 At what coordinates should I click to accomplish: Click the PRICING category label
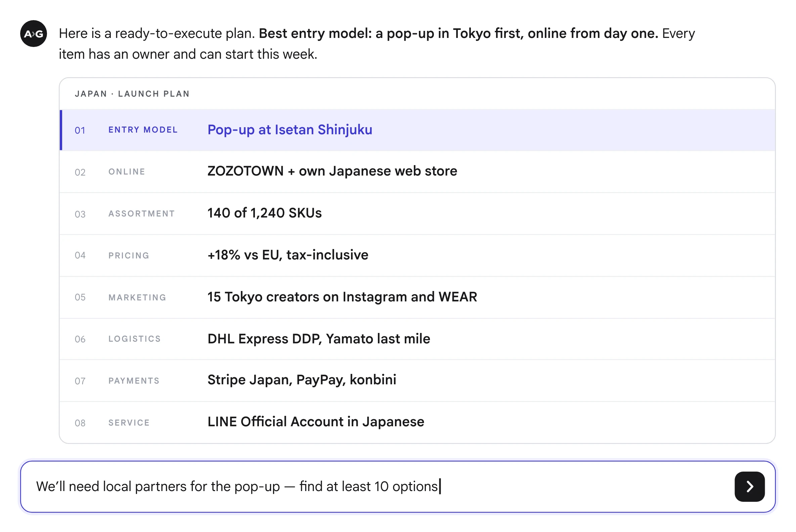129,255
